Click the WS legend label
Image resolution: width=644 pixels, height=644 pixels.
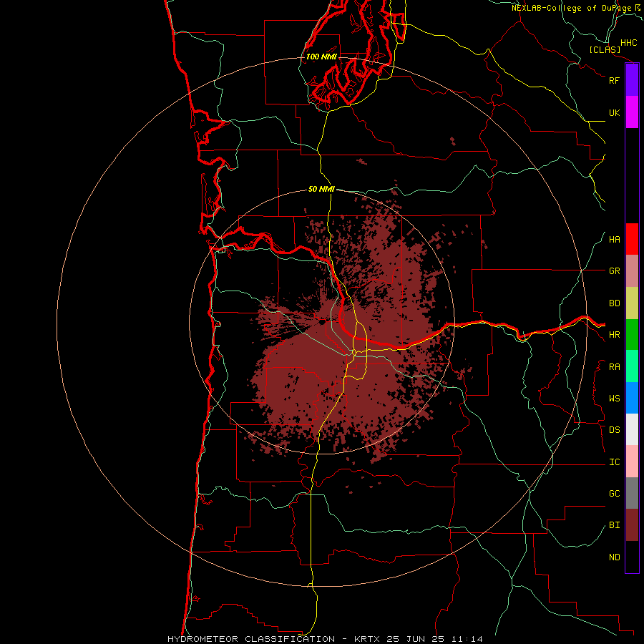614,399
